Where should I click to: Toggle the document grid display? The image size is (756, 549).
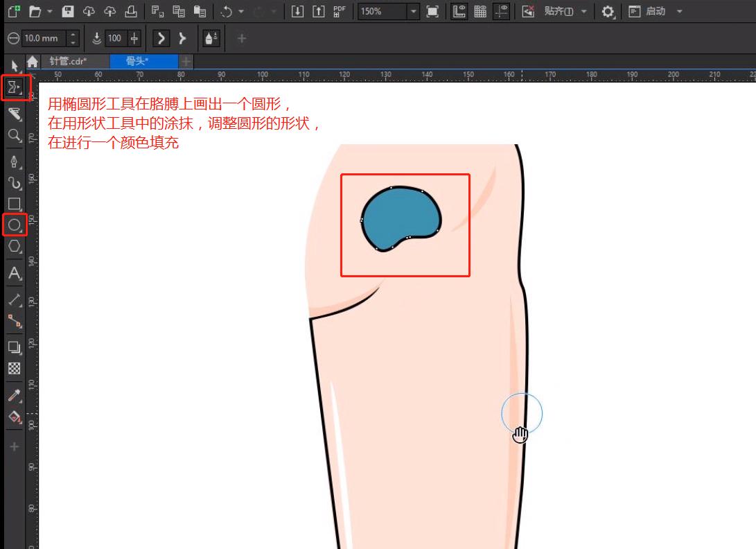[x=480, y=11]
